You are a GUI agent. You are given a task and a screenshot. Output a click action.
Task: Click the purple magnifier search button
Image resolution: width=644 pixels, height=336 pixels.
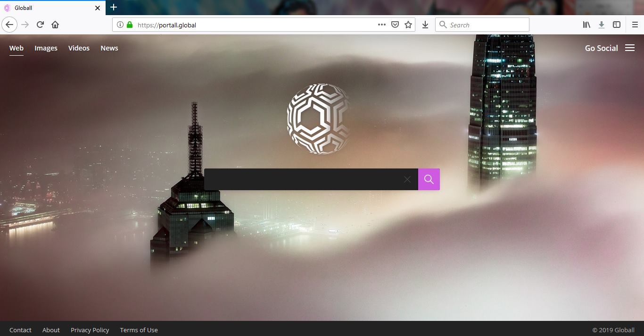tap(429, 179)
